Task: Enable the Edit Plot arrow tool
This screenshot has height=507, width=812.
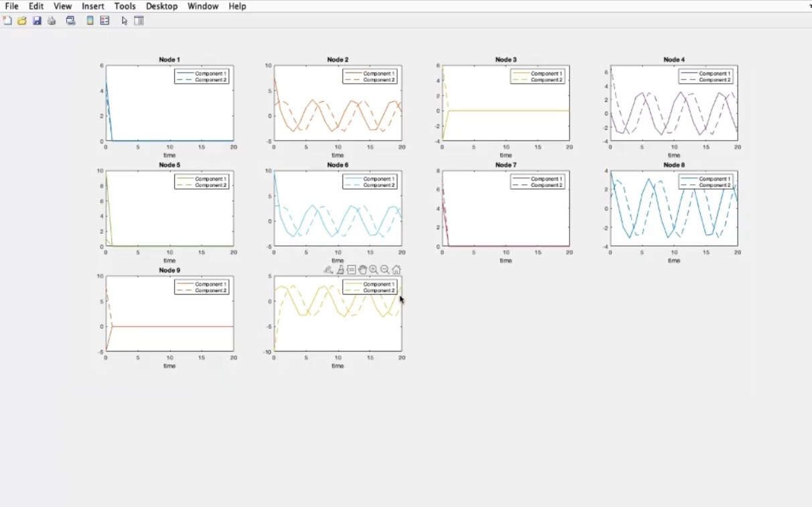Action: pos(125,21)
